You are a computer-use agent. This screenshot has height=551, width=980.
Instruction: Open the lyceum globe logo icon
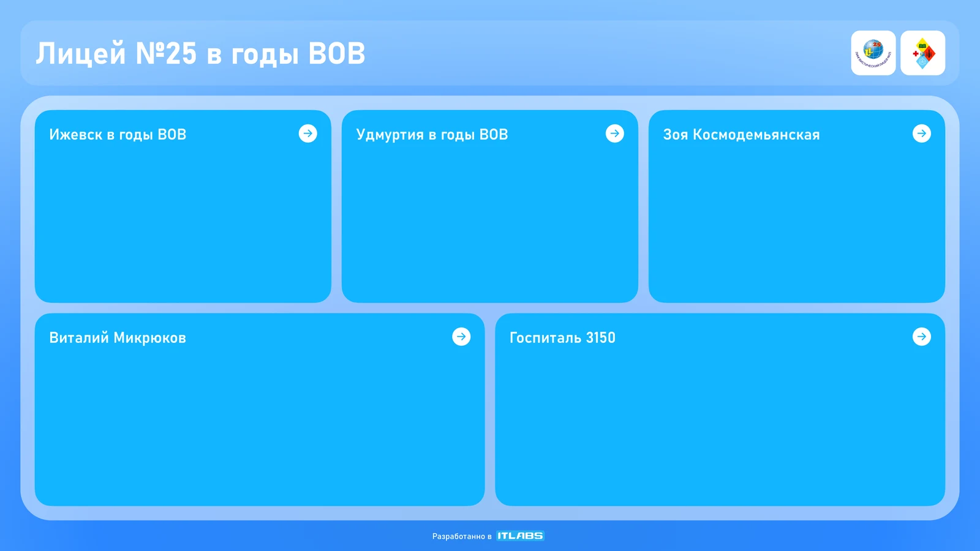click(x=873, y=53)
